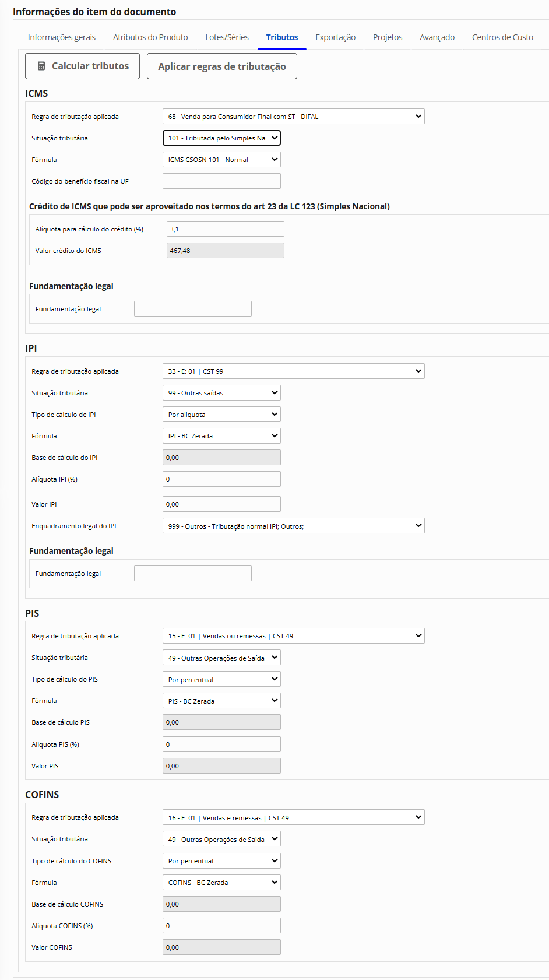Select the Centros de Custo tab
The height and width of the screenshot is (980, 549).
click(x=502, y=37)
